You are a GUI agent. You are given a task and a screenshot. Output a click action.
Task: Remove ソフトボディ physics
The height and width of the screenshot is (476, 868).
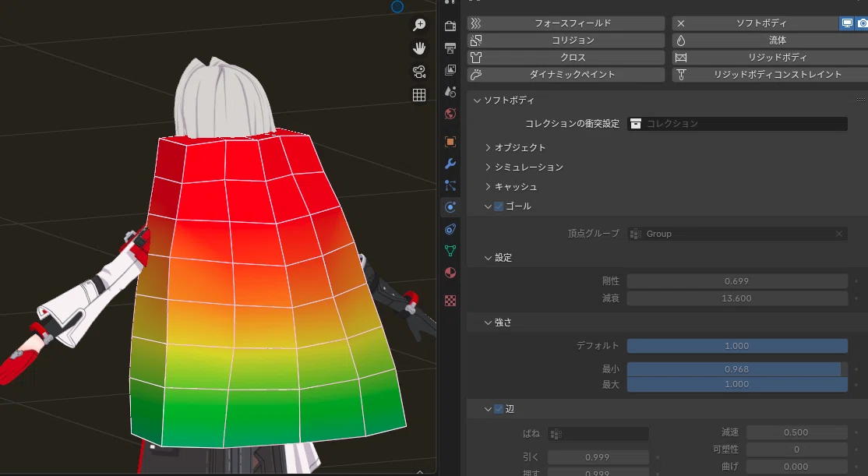click(755, 23)
